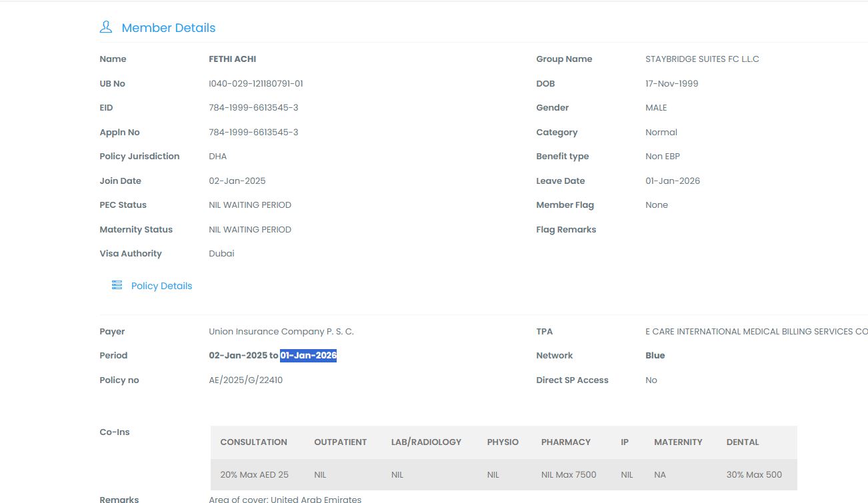
Task: Open the Policy Details section link
Action: [x=161, y=286]
